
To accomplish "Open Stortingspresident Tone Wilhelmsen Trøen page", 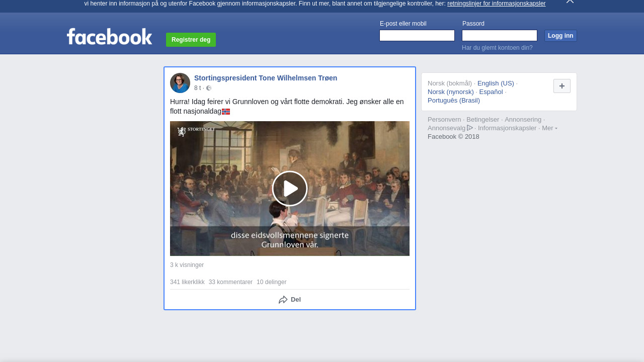I will 266,78.
